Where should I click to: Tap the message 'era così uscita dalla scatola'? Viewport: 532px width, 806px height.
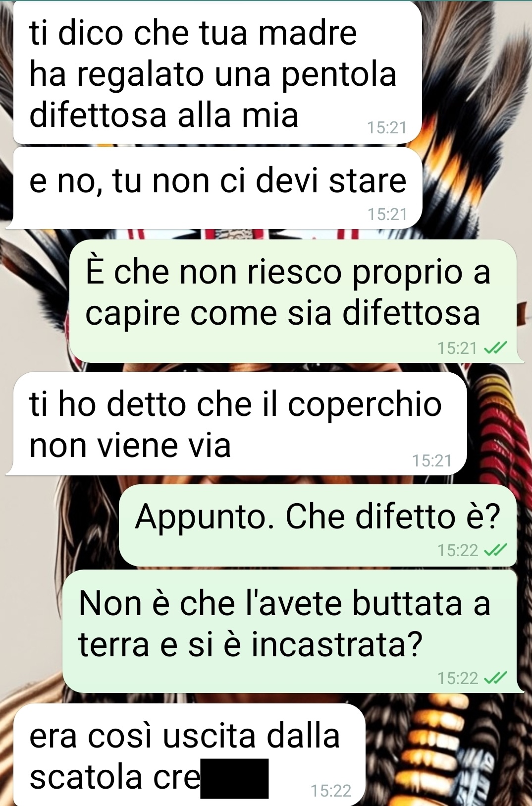pos(189,754)
